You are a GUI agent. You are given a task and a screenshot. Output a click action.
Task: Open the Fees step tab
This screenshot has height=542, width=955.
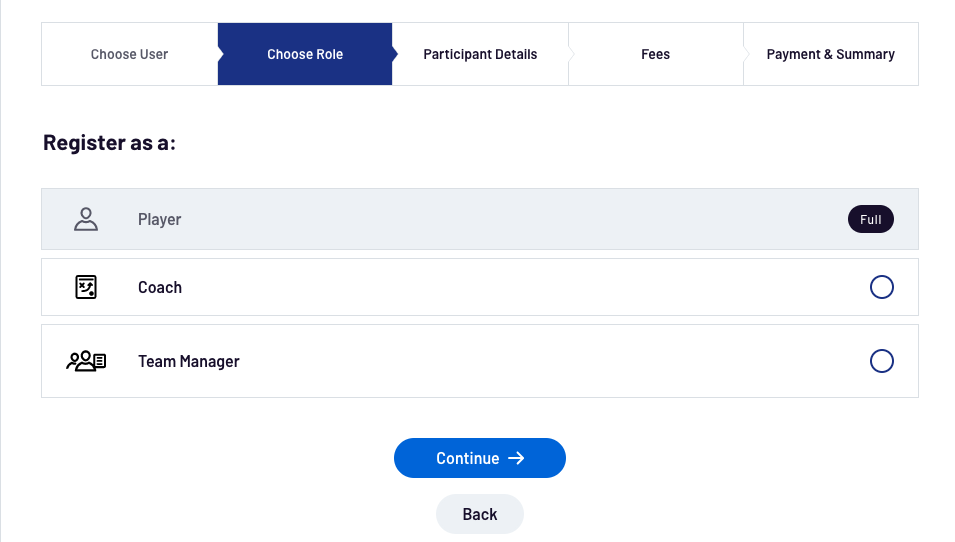pos(655,54)
